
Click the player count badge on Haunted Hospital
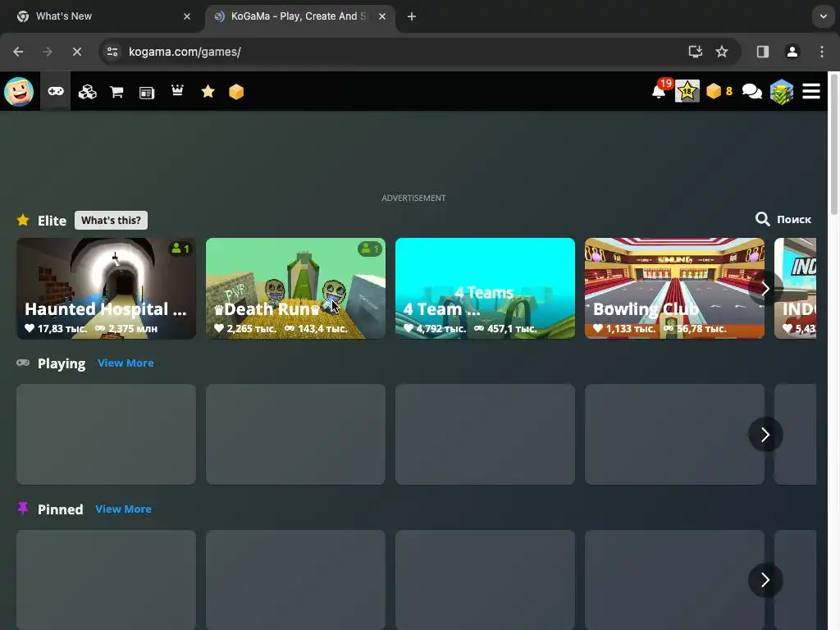click(x=180, y=249)
